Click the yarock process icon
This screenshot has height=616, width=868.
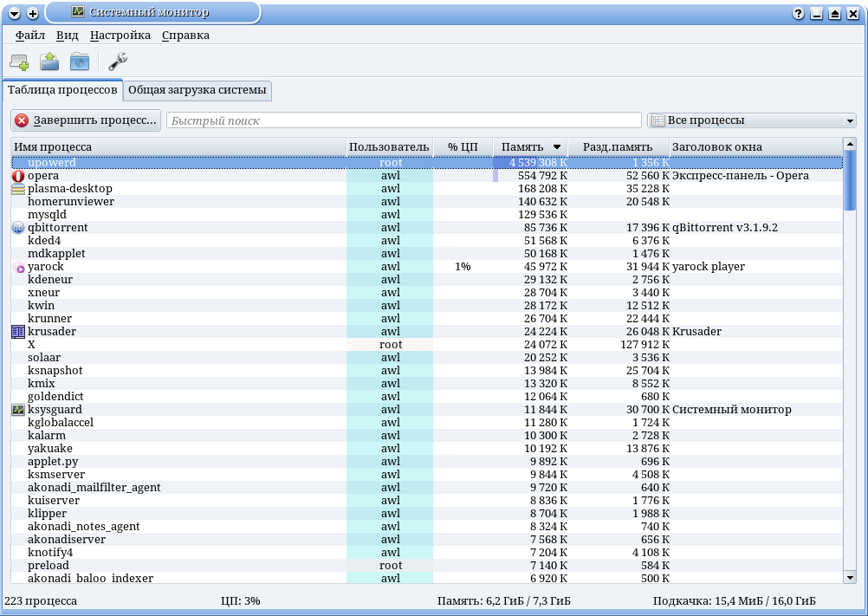18,267
